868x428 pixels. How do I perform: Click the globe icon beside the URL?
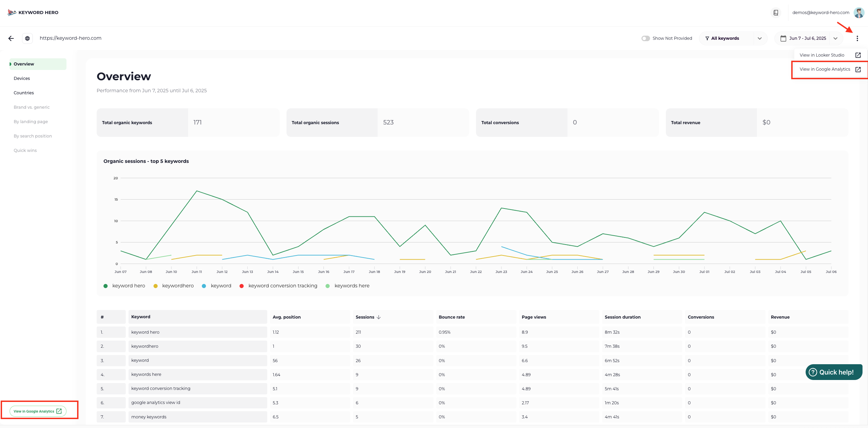[x=27, y=38]
